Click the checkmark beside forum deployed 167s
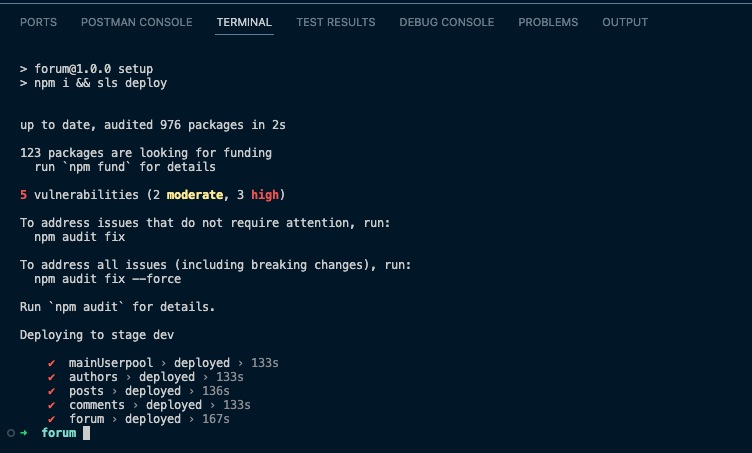This screenshot has height=453, width=752. (x=51, y=419)
